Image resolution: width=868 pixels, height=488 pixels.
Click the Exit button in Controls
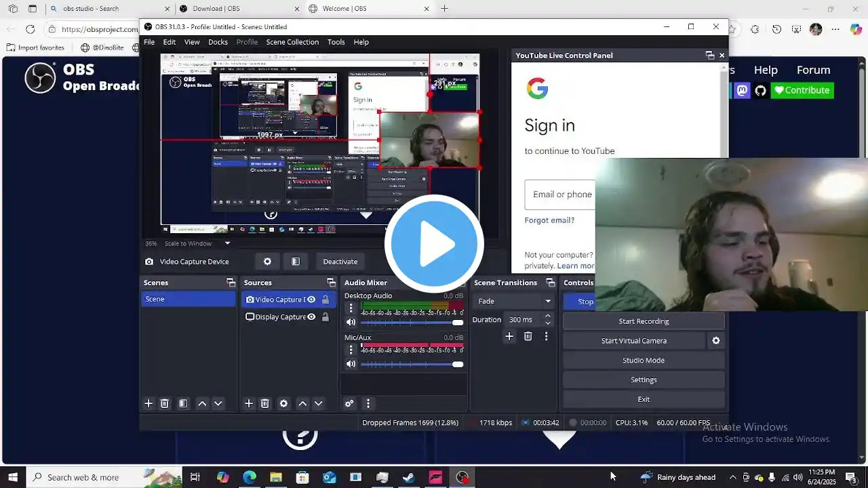click(x=644, y=399)
